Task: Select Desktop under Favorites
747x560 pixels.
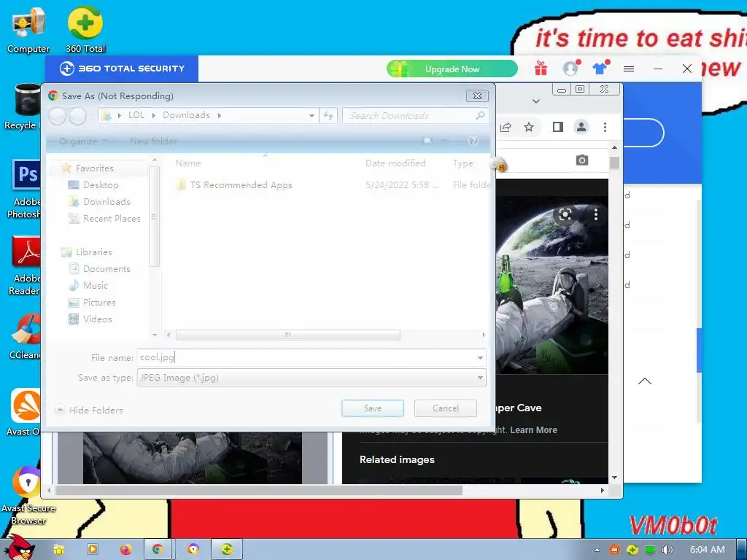Action: click(x=101, y=184)
